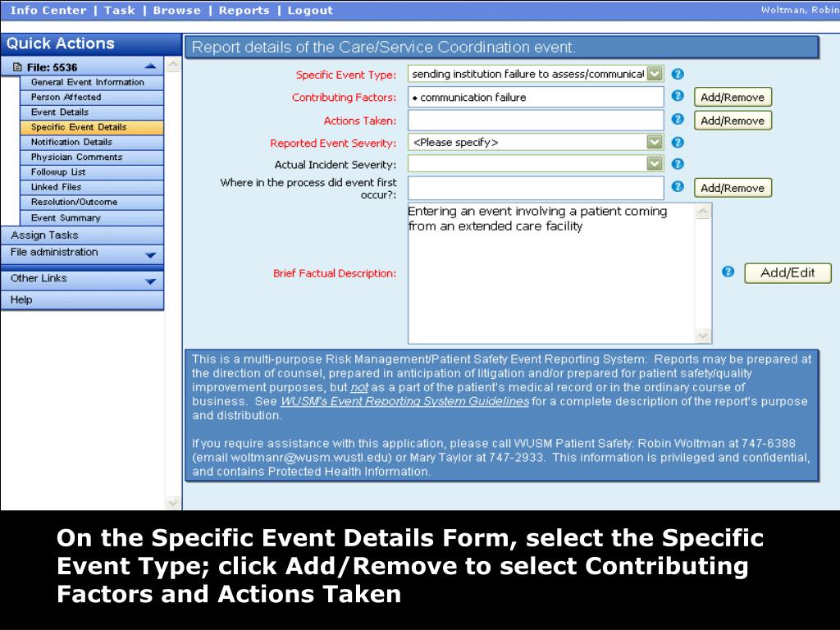Click Add/Edit for Brief Factual Description

787,272
